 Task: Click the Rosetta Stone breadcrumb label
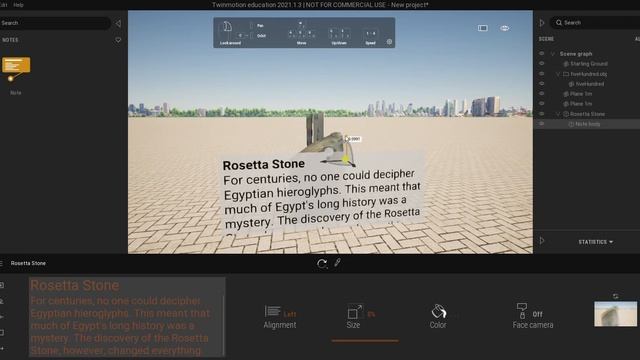click(28, 263)
